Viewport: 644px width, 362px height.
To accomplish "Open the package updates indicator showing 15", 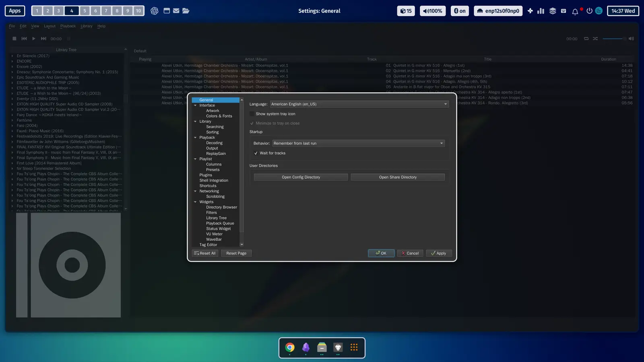I will pos(406,11).
